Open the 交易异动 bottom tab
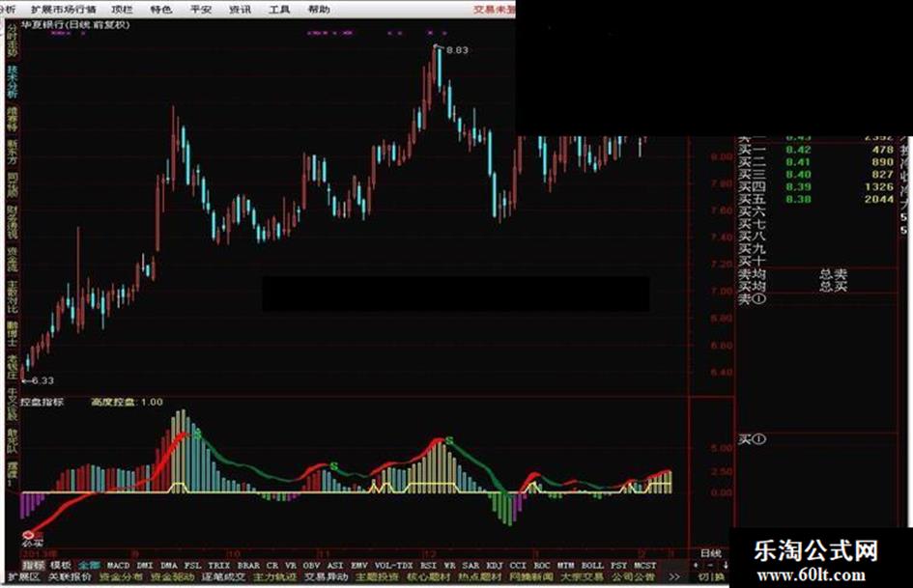The height and width of the screenshot is (588, 913). point(327,577)
